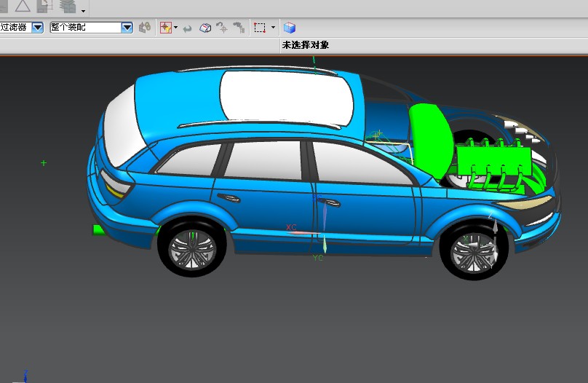Click the grayed-out return arrow icon
Image resolution: width=588 pixels, height=383 pixels.
coord(187,28)
